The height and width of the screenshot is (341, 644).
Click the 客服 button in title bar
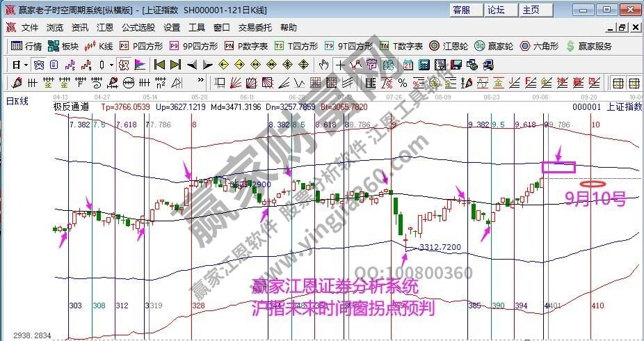tap(461, 10)
